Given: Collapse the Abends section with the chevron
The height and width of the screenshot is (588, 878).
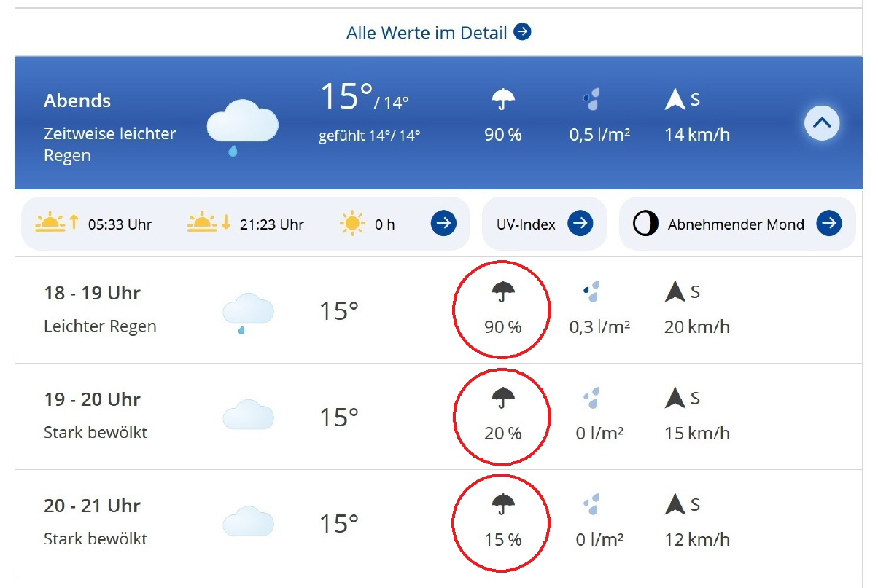Looking at the screenshot, I should click(822, 122).
